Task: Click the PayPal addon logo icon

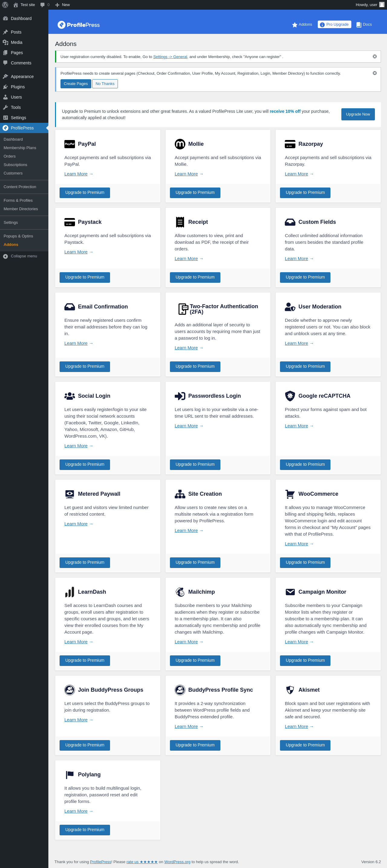Action: (x=70, y=144)
